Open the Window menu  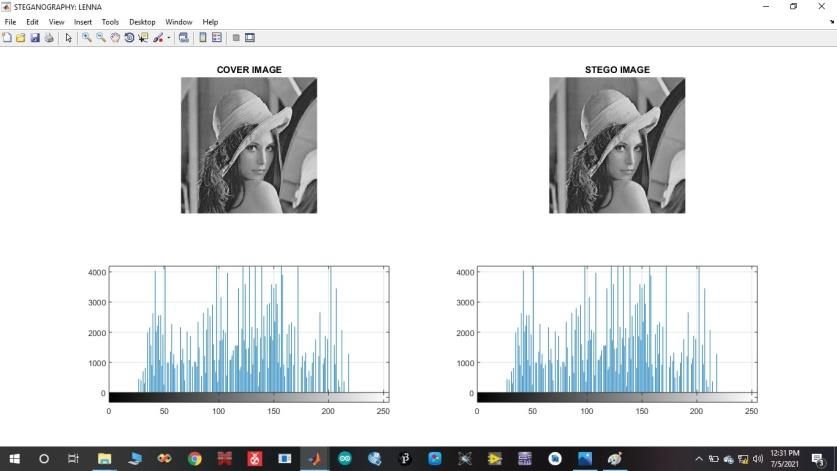tap(178, 22)
